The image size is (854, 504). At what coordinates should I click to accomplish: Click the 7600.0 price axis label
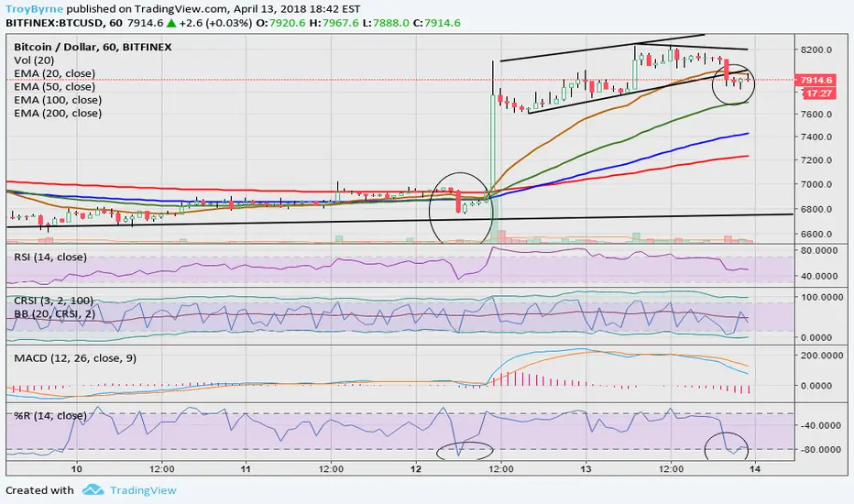[816, 114]
